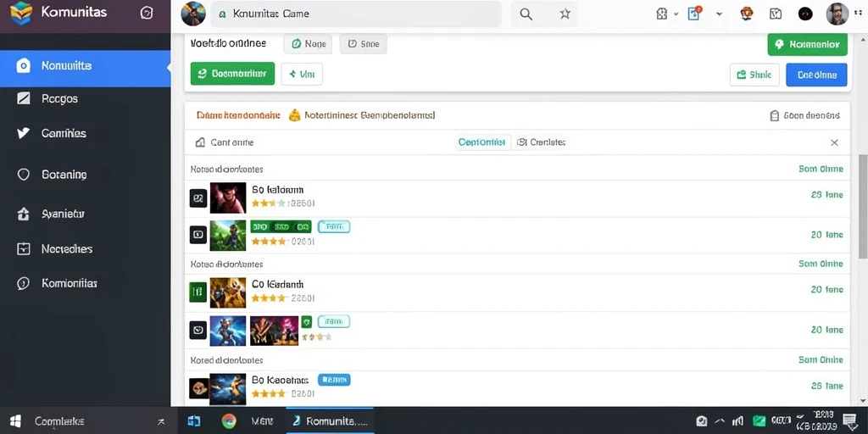The height and width of the screenshot is (434, 868).
Task: Select the Botaning sidebar entry
Action: pos(64,175)
